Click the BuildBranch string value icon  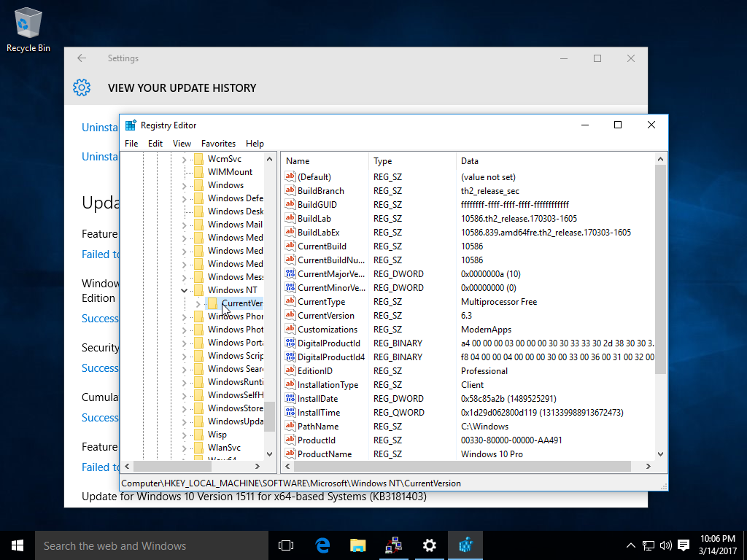[290, 190]
